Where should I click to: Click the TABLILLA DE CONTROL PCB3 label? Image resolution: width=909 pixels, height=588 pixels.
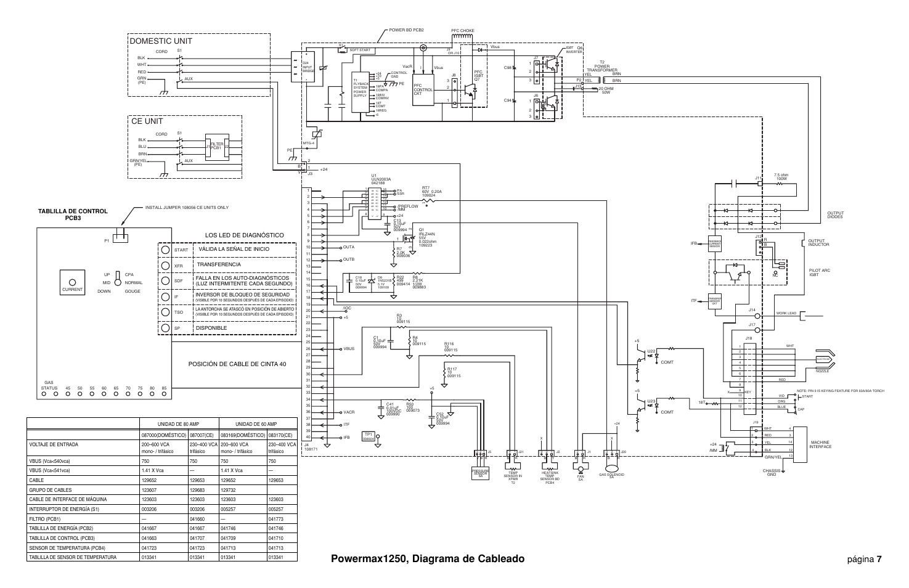(73, 214)
